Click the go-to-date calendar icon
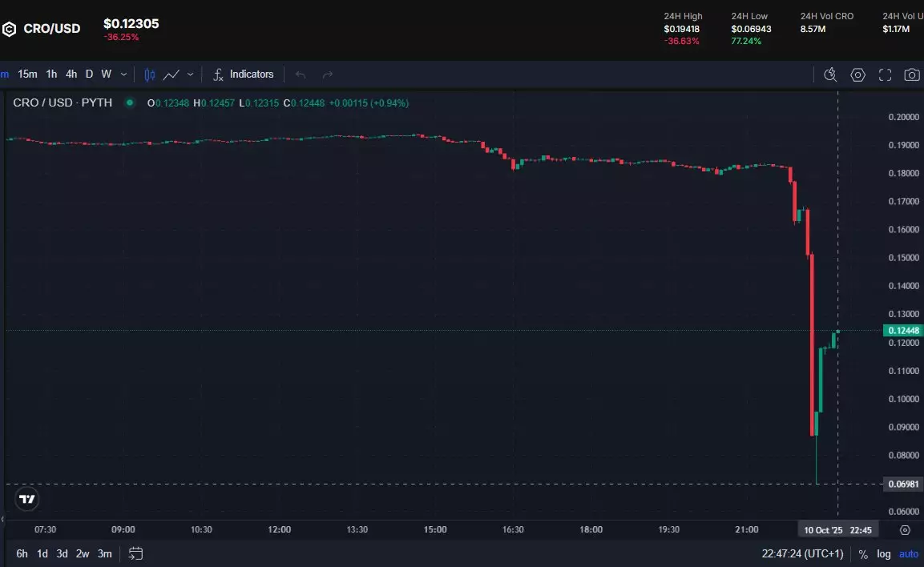 coord(135,553)
